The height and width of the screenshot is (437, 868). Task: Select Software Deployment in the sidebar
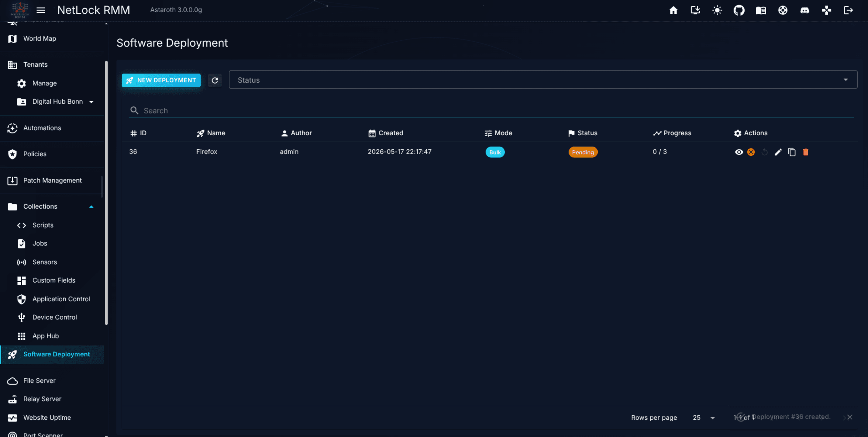[52, 354]
